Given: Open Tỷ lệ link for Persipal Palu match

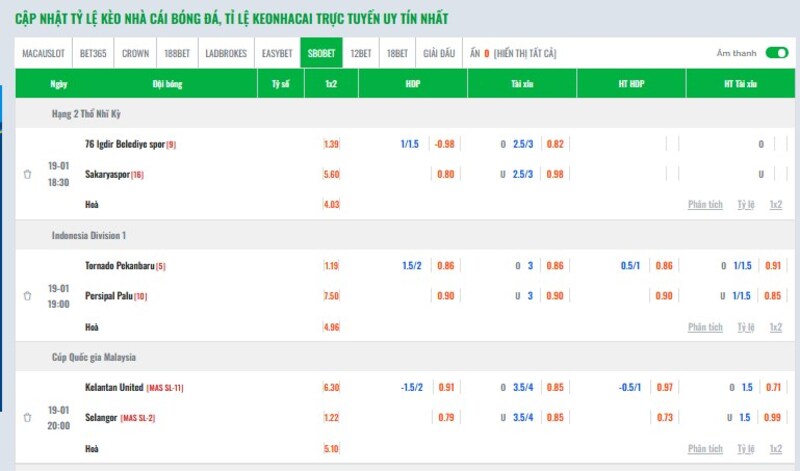Looking at the screenshot, I should coord(745,327).
